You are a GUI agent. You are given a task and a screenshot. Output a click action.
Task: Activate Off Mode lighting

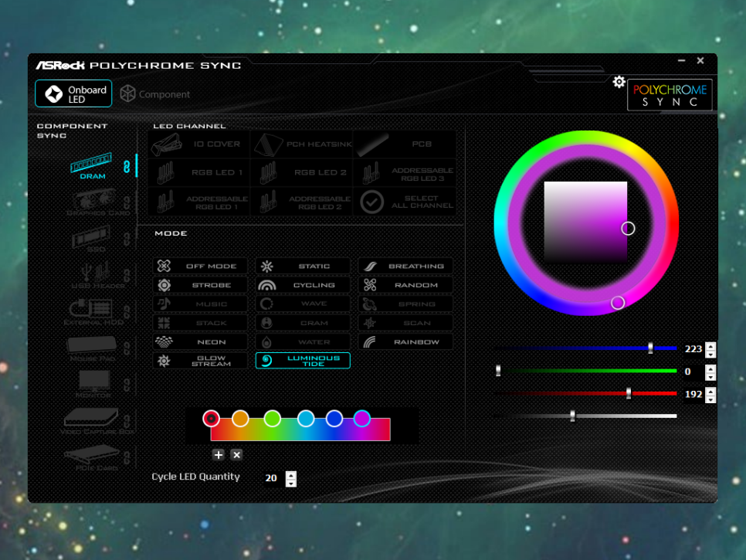(x=200, y=266)
